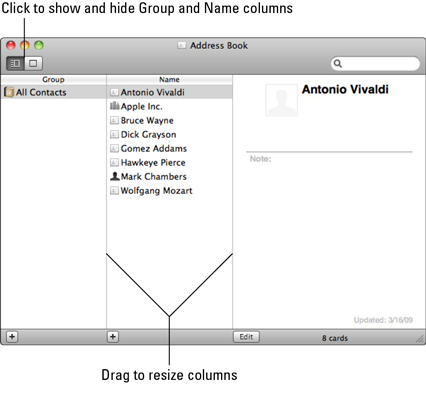Click the Apple Inc. company icon
Viewport: 426px width, 400px height.
pyautogui.click(x=114, y=106)
